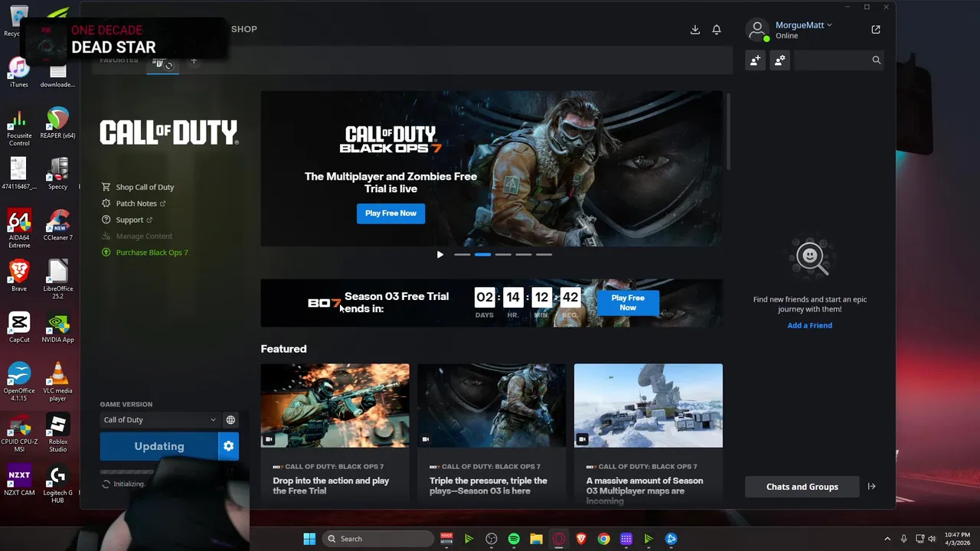
Task: Open AIDA64 Extreme desktop icon
Action: point(19,229)
